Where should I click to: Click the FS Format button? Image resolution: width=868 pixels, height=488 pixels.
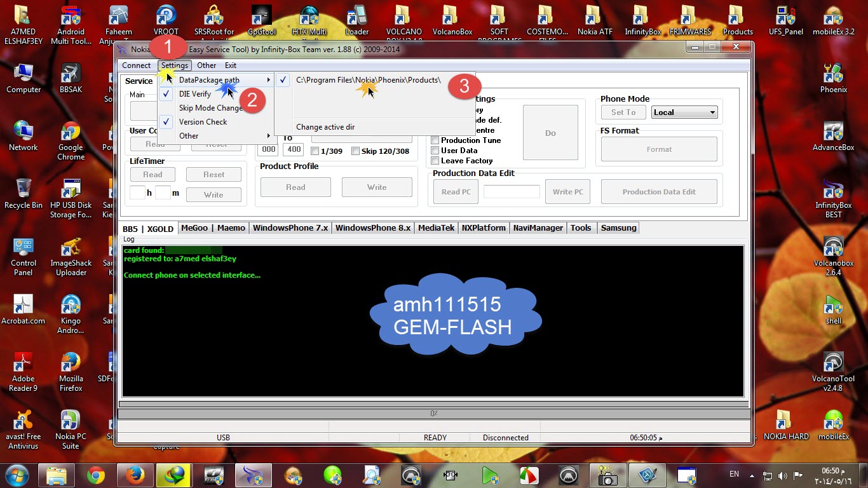point(659,149)
